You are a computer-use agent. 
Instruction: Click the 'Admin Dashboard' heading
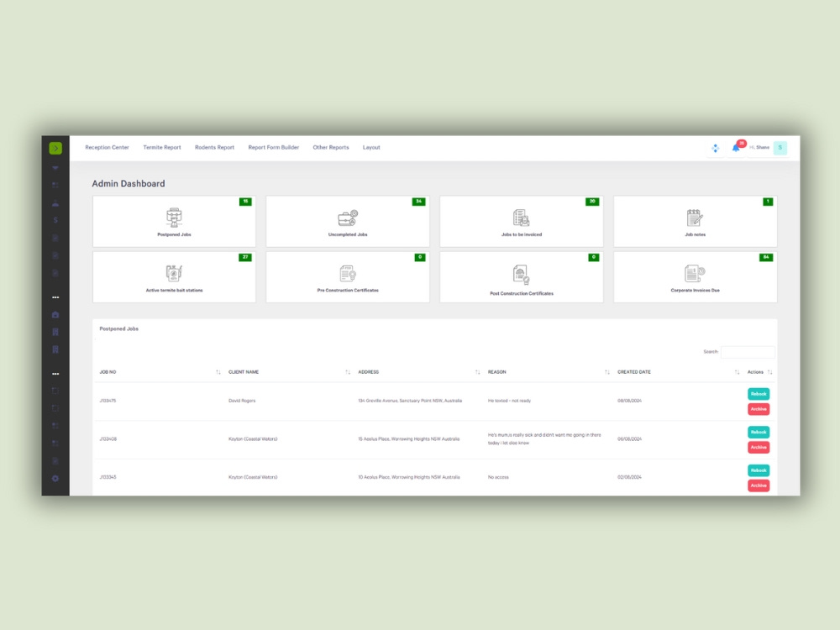129,184
